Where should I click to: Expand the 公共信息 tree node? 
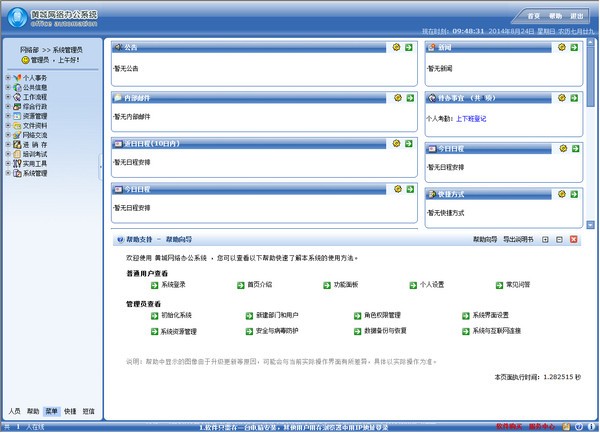click(x=7, y=87)
